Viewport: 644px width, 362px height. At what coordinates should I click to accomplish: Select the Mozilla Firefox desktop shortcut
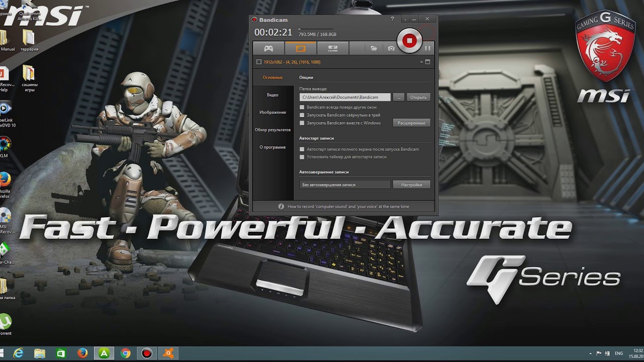[4, 185]
